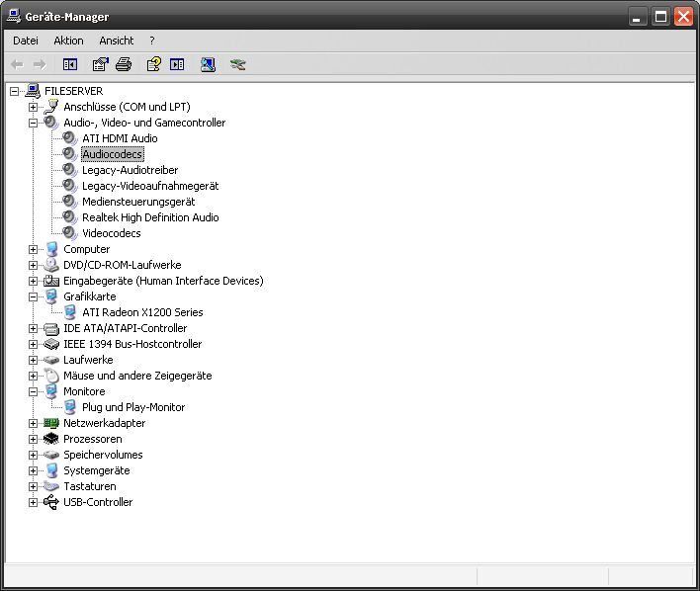Toggle the console tree pane icon
Screen dimensions: 700x591
(70, 64)
